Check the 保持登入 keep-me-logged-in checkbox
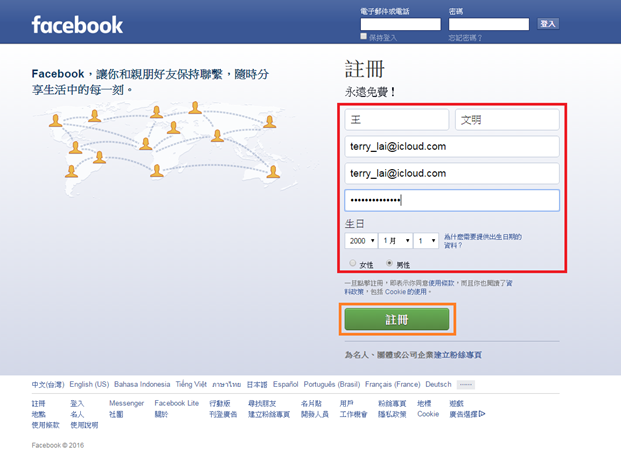This screenshot has width=621, height=453. pyautogui.click(x=364, y=36)
